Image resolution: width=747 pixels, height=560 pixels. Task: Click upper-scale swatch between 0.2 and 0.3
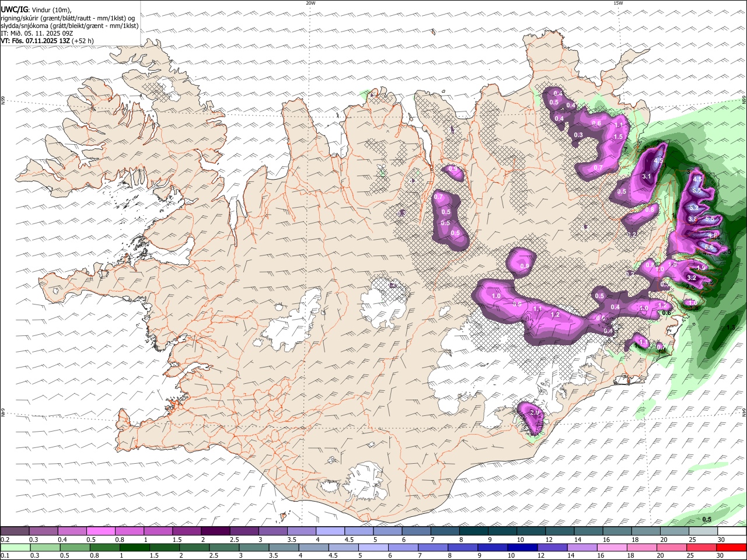14,531
